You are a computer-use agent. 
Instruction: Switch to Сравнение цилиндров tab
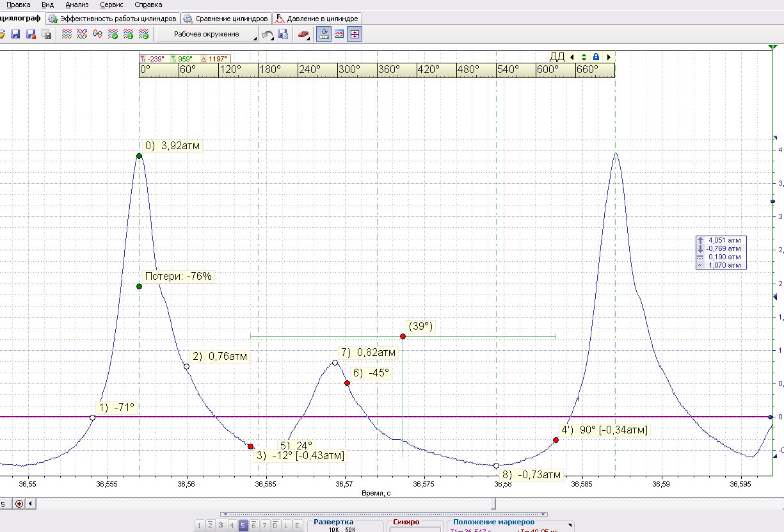point(226,19)
